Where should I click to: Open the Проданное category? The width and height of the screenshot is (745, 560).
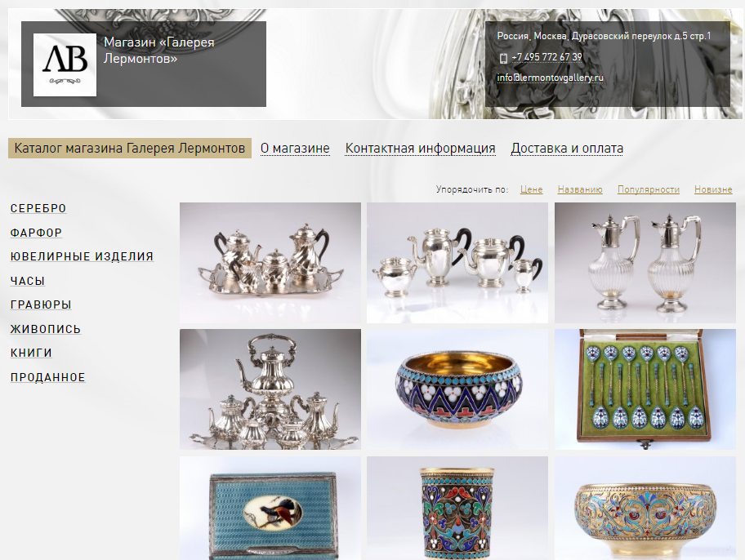(47, 378)
